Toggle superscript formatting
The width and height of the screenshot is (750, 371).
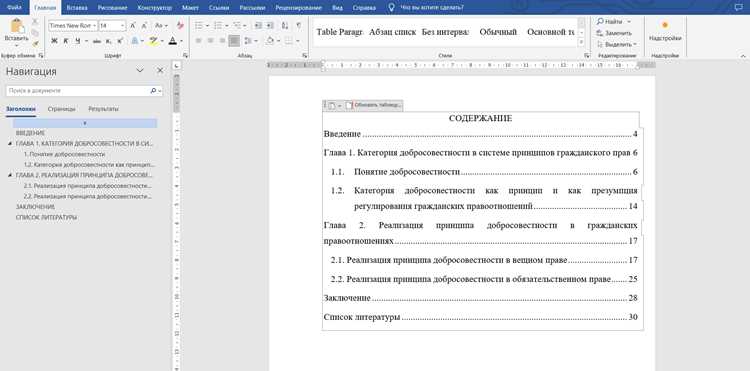pos(120,41)
